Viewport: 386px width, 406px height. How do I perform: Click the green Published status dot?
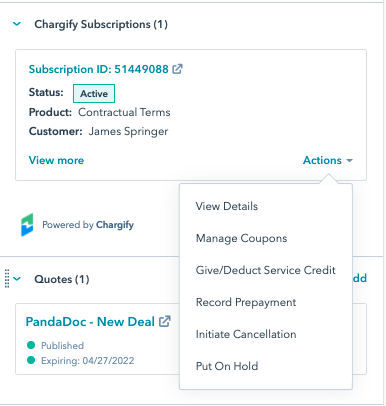(31, 345)
